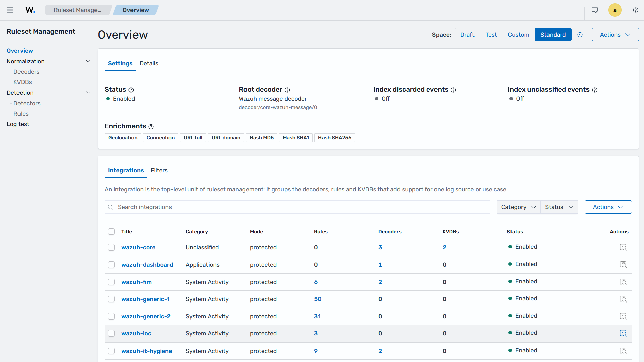
Task: Click the Ruleset Management breadcrumb
Action: [x=78, y=10]
